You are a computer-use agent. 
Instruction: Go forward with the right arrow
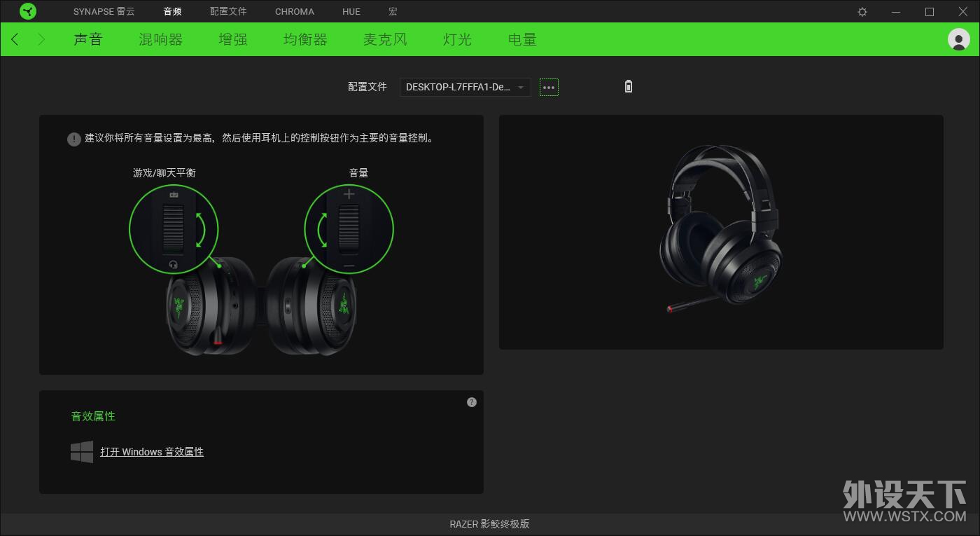[x=41, y=39]
